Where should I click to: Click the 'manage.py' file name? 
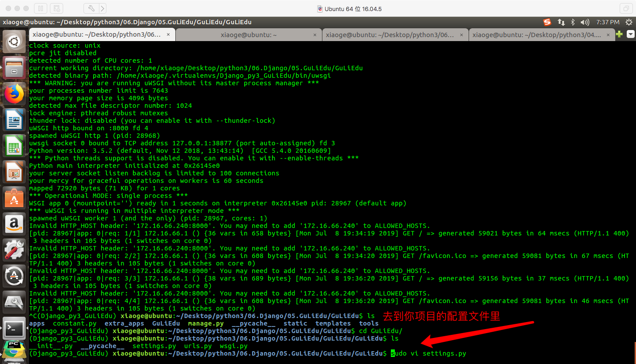206,323
